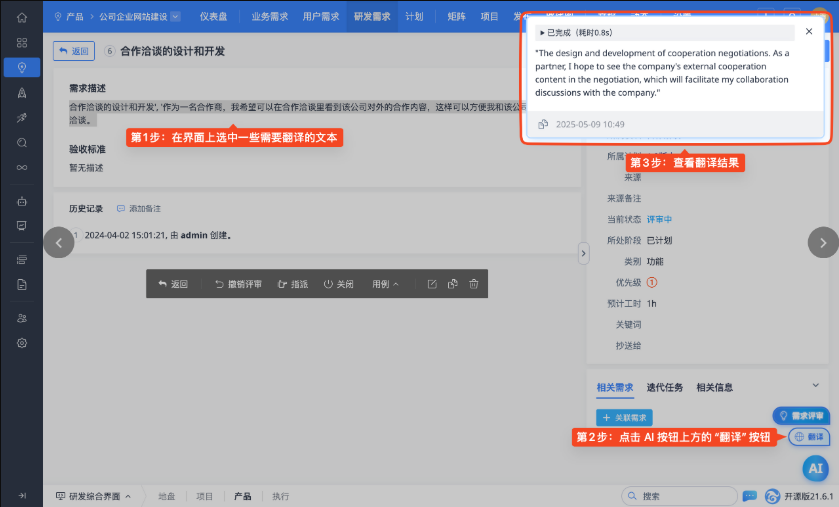
Task: Switch to the 迭代任务 tab
Action: [664, 387]
